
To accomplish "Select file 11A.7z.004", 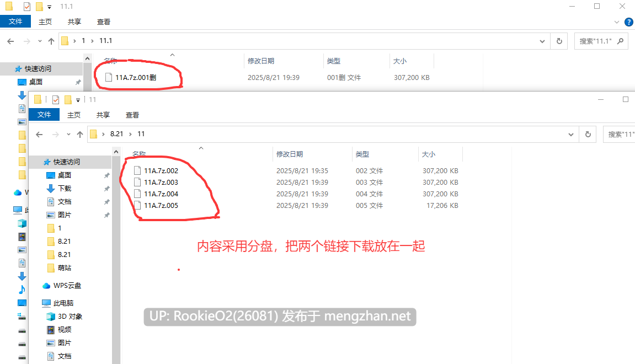I will 161,194.
